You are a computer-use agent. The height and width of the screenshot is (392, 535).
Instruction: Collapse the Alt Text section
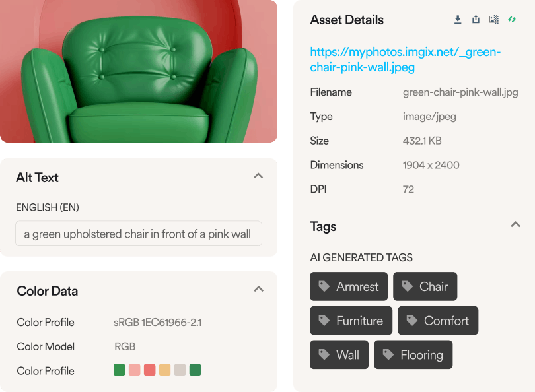[258, 176]
